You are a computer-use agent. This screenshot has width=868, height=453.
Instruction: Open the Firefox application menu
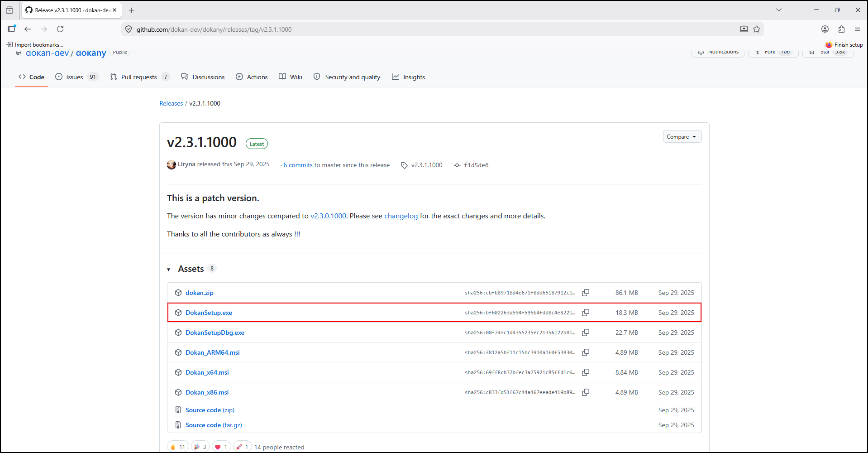pos(858,29)
